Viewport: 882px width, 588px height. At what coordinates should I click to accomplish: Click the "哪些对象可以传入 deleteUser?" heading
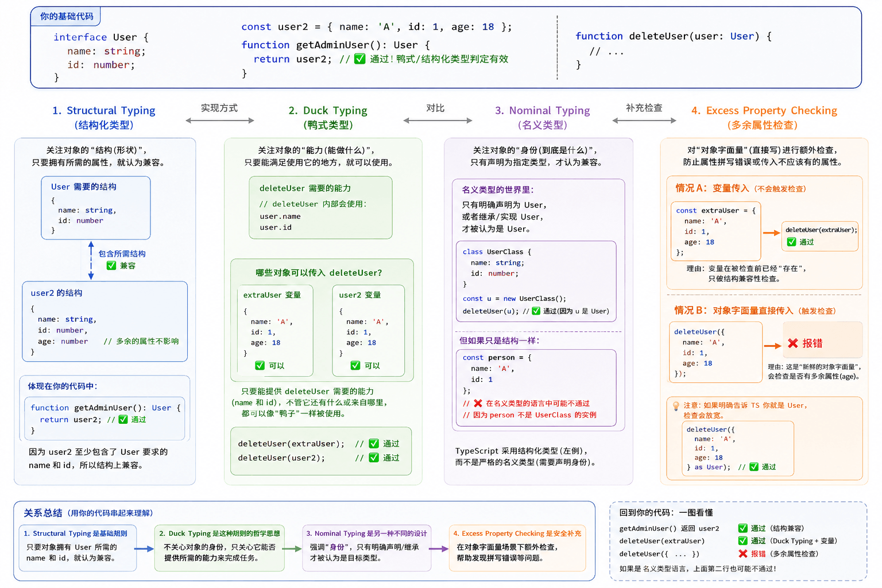click(319, 273)
